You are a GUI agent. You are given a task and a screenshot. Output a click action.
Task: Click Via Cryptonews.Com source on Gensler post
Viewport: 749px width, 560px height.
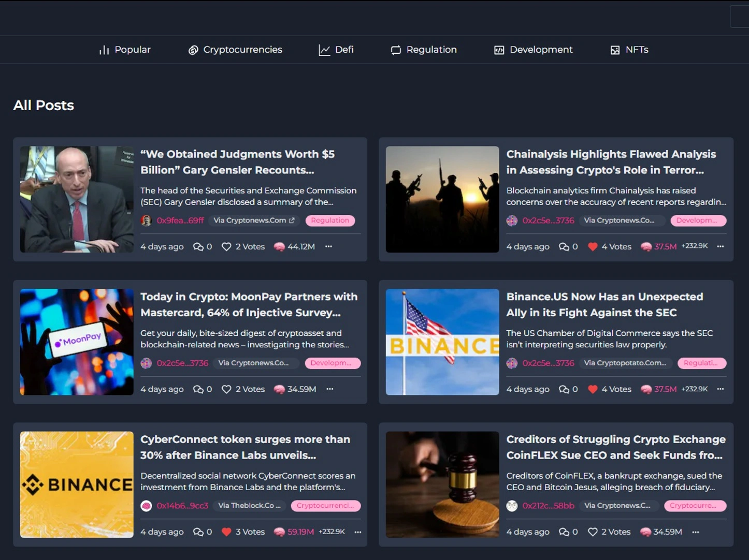click(x=254, y=220)
